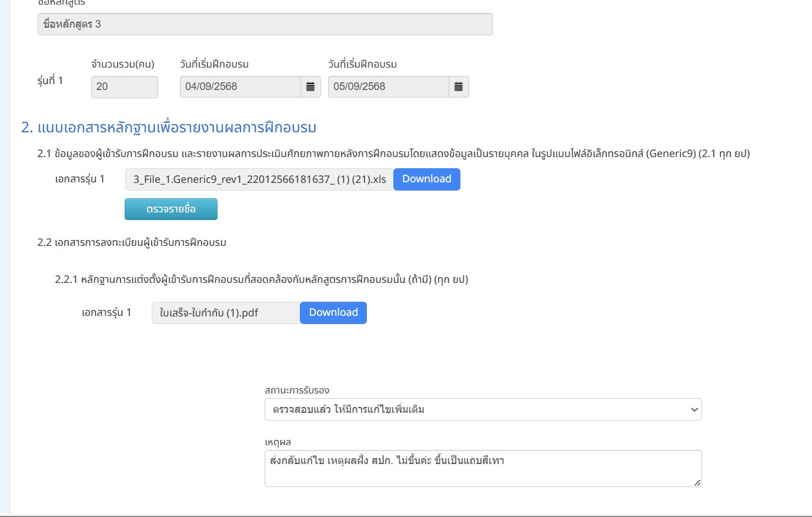Click the สถานะการรับรอง label
This screenshot has width=812, height=517.
[297, 391]
